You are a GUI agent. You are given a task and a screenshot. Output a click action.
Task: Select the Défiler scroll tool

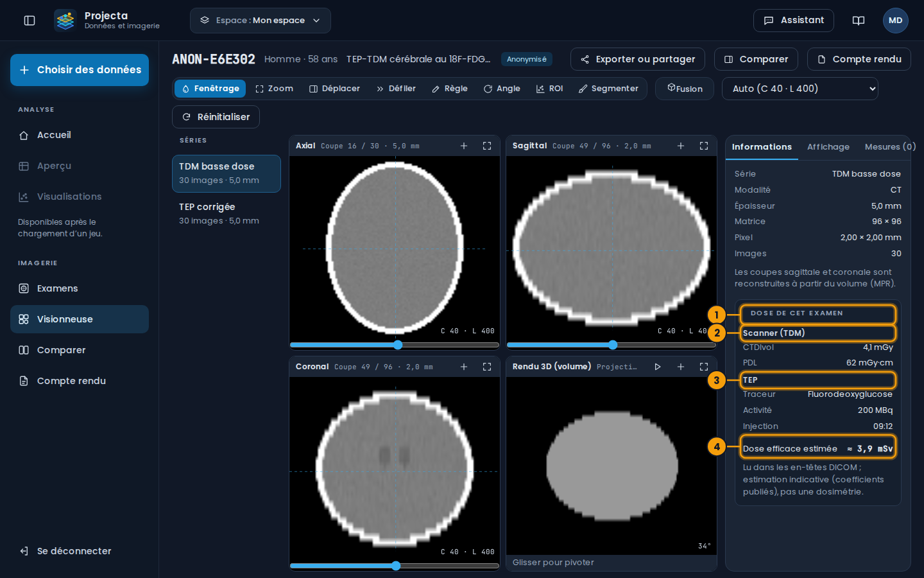396,89
